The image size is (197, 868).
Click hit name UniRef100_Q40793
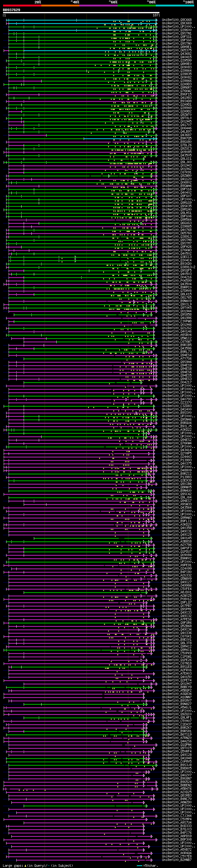(177, 399)
